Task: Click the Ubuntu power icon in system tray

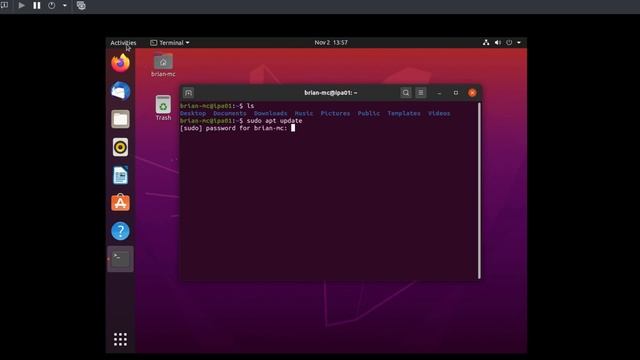Action: 509,42
